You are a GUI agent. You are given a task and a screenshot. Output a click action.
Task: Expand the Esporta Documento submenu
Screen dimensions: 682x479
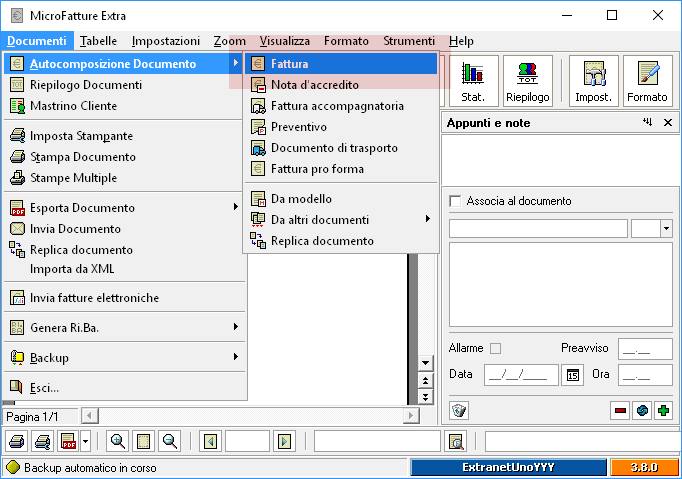click(x=235, y=207)
